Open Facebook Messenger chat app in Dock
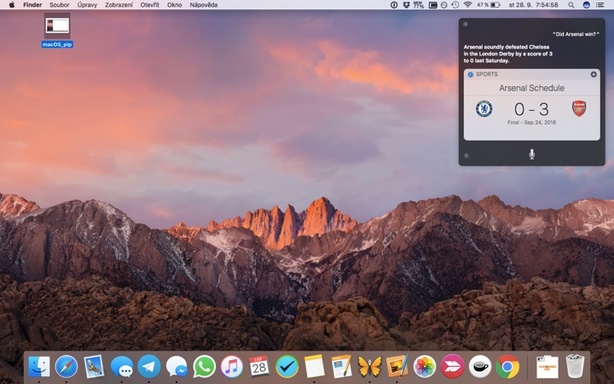614x384 pixels. (177, 367)
